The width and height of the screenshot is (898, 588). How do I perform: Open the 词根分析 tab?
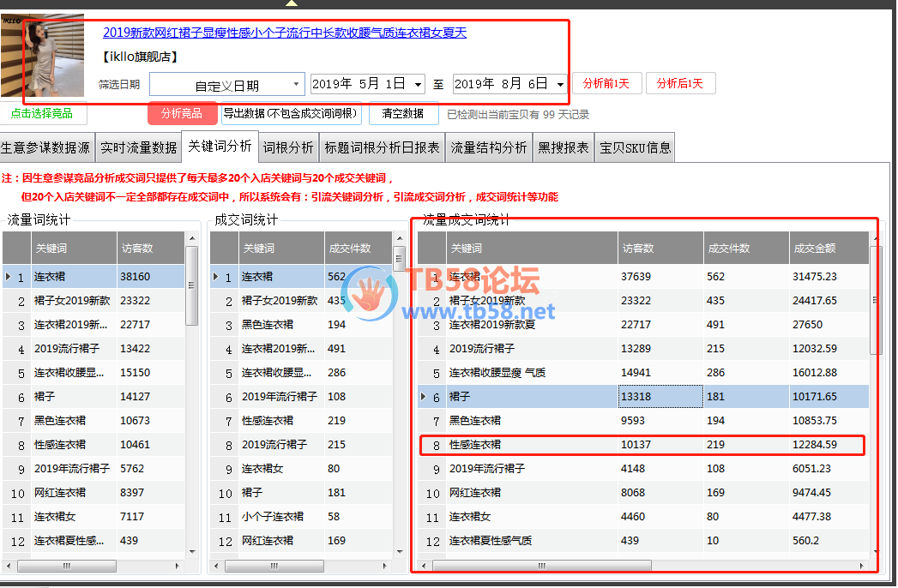tap(288, 147)
